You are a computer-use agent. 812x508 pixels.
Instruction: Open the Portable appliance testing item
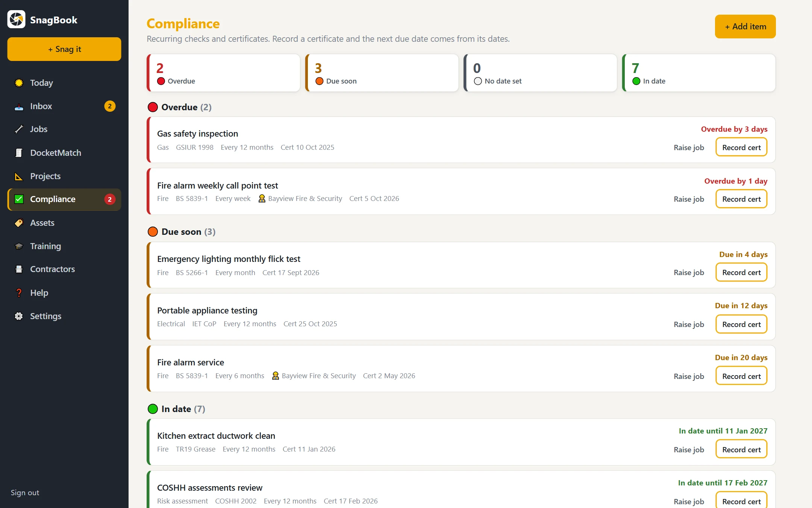(461, 317)
